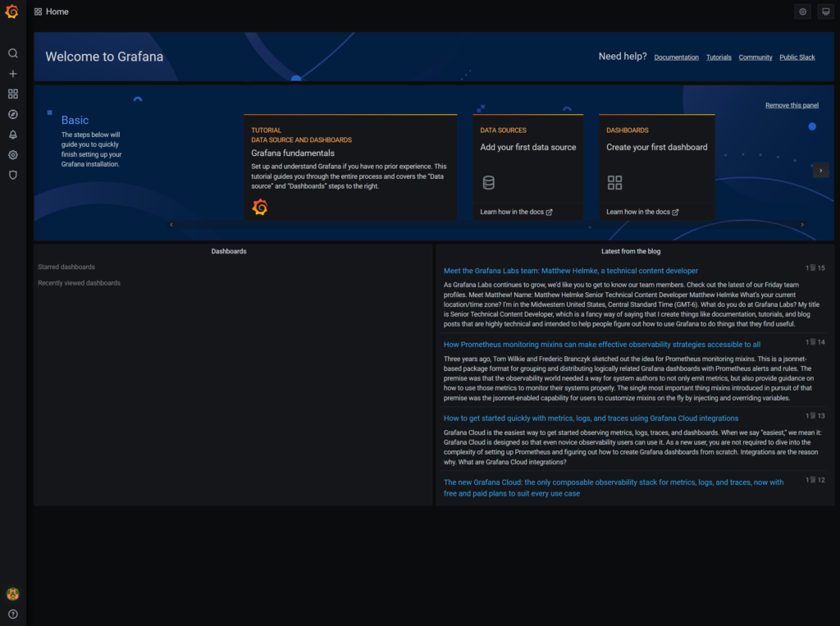This screenshot has width=840, height=626.
Task: Open Grafana fundamentals tutorial card
Action: point(350,167)
